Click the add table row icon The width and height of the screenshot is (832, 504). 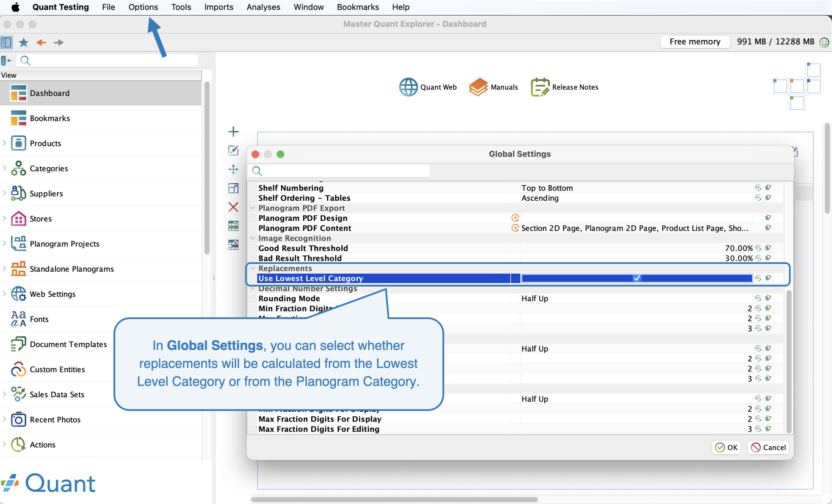(233, 226)
